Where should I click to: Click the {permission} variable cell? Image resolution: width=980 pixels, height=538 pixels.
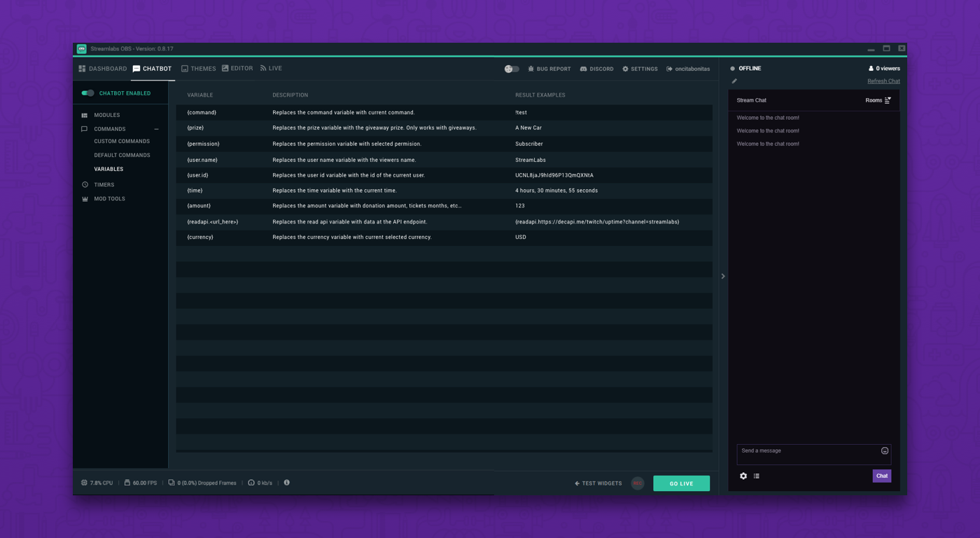coord(203,144)
